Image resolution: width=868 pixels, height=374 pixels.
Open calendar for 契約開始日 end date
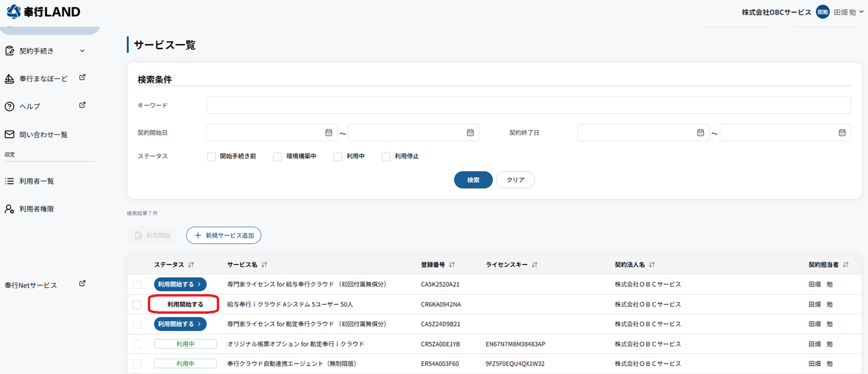[x=470, y=132]
